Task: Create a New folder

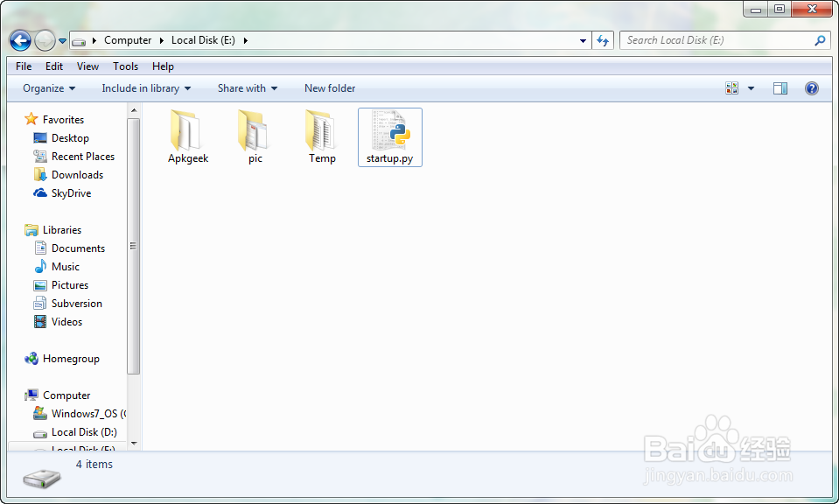Action: point(330,88)
